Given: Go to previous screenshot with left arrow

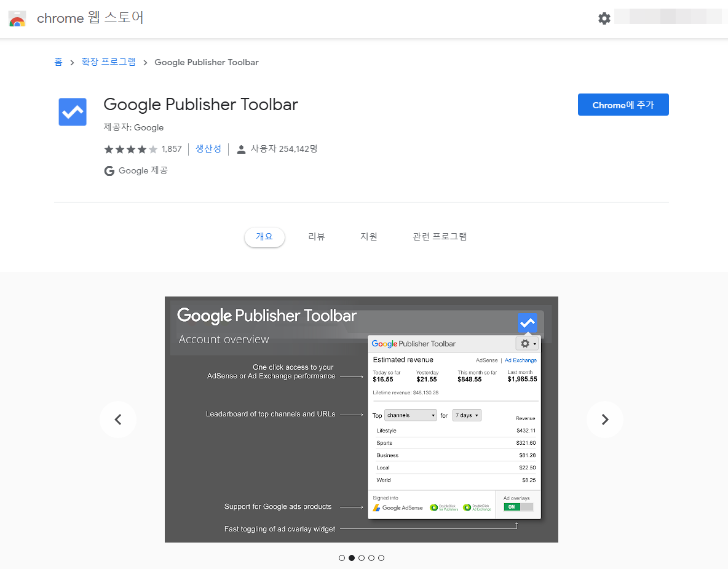Looking at the screenshot, I should tap(118, 420).
